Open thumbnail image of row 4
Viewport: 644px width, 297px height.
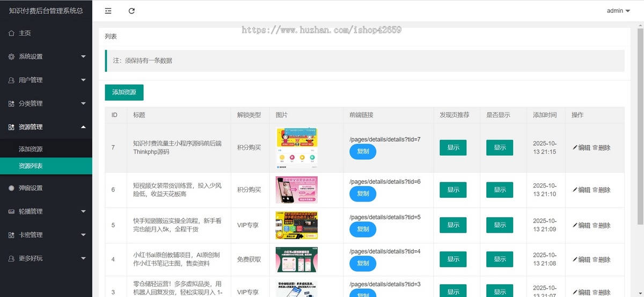(x=297, y=259)
